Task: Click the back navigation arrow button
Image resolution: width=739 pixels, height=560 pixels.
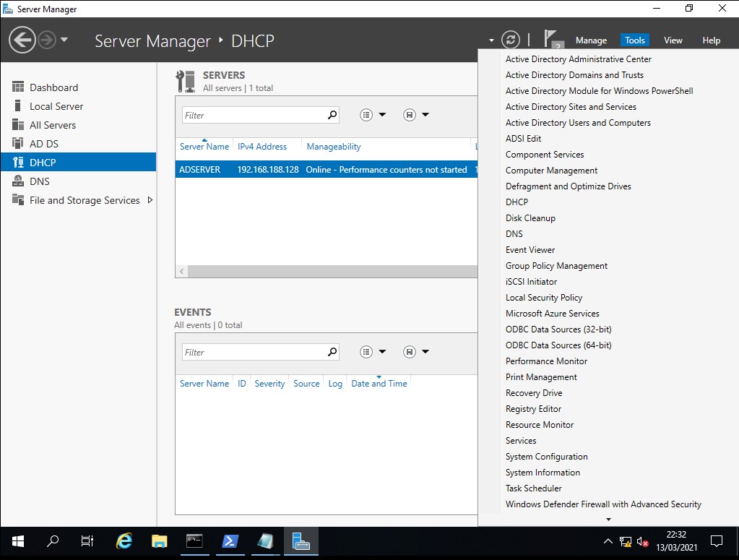Action: [x=22, y=40]
